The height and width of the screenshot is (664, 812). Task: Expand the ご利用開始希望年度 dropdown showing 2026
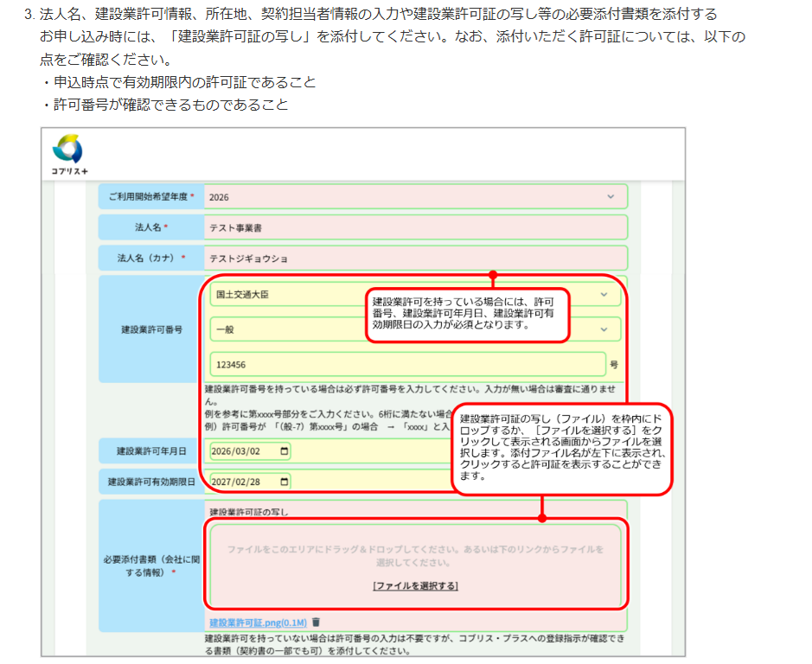point(611,196)
